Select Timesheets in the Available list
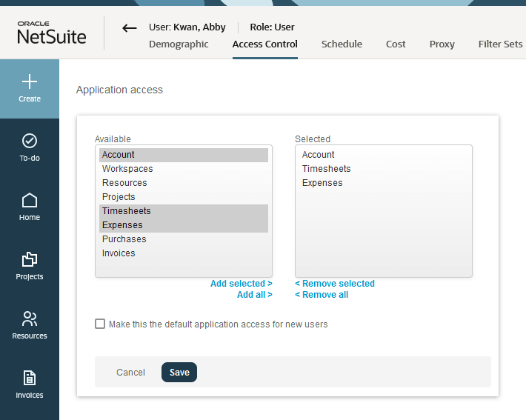Image resolution: width=526 pixels, height=420 pixels. tap(184, 211)
